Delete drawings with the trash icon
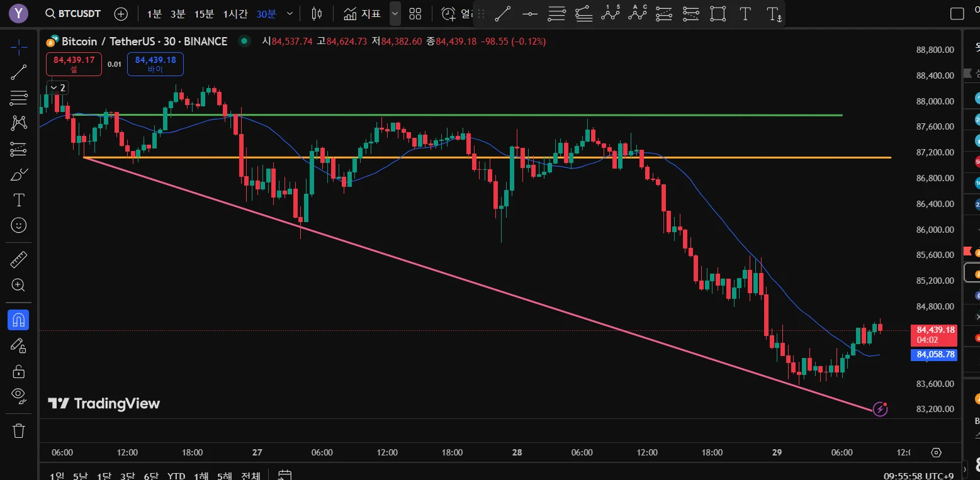 pos(19,431)
